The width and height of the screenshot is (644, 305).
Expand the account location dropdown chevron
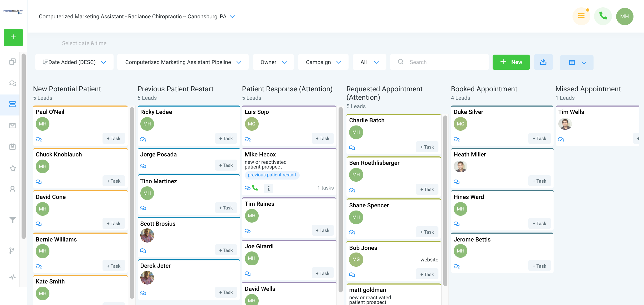click(x=232, y=17)
